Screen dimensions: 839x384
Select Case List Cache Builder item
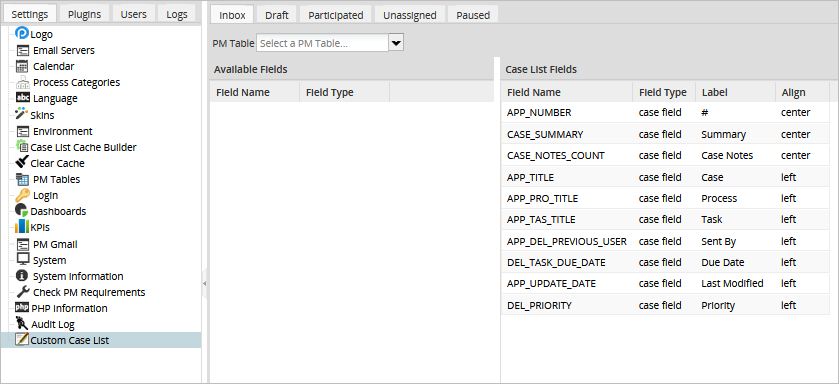[83, 147]
